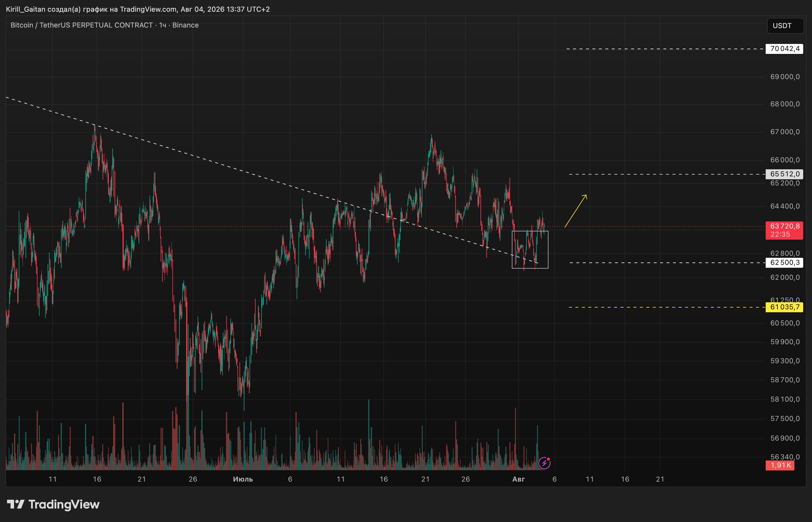This screenshot has width=812, height=522.
Task: Click 58 100,0 on the price scale
Action: 785,399
